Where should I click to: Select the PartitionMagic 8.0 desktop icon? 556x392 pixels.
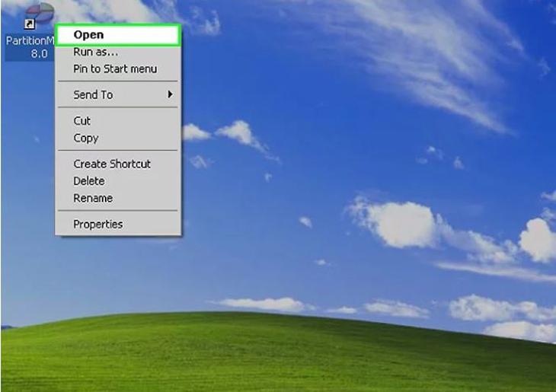click(x=40, y=15)
